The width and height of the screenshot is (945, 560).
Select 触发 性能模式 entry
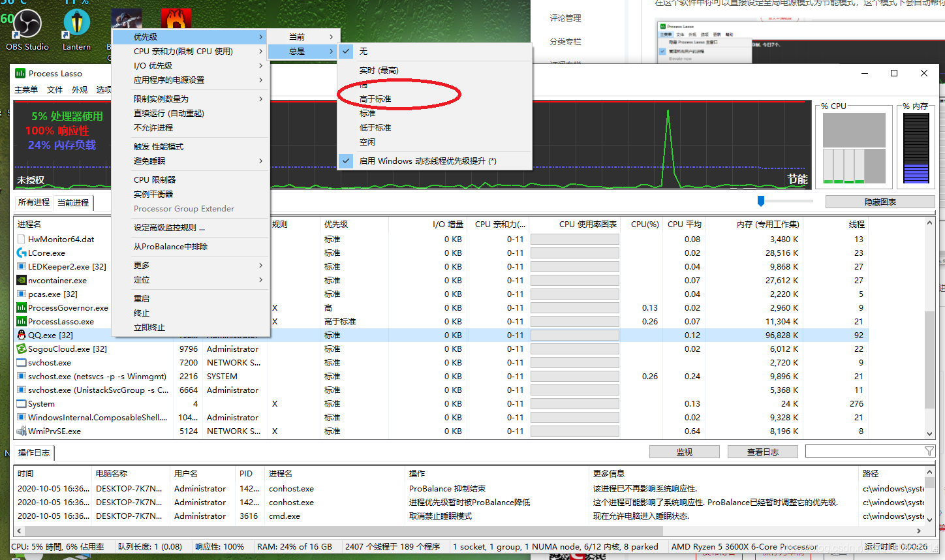pos(191,147)
